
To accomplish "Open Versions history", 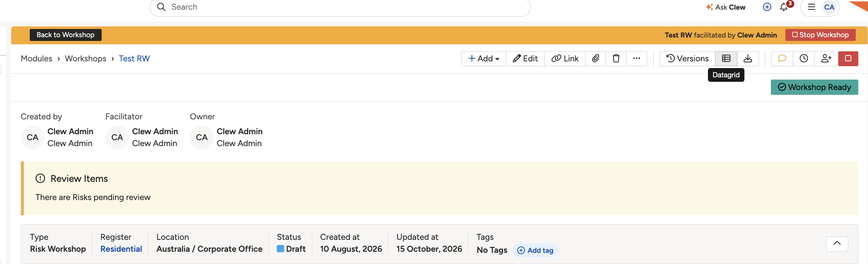I will (687, 59).
